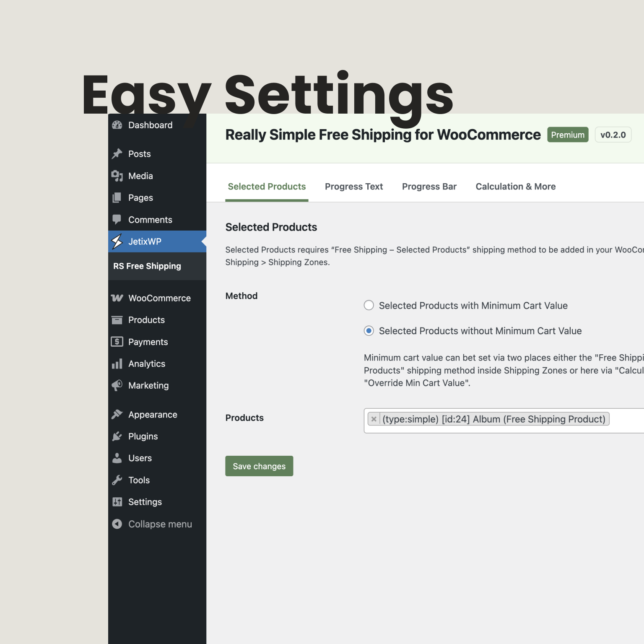This screenshot has height=644, width=644.
Task: Click the Plugins plug icon
Action: coord(117,436)
